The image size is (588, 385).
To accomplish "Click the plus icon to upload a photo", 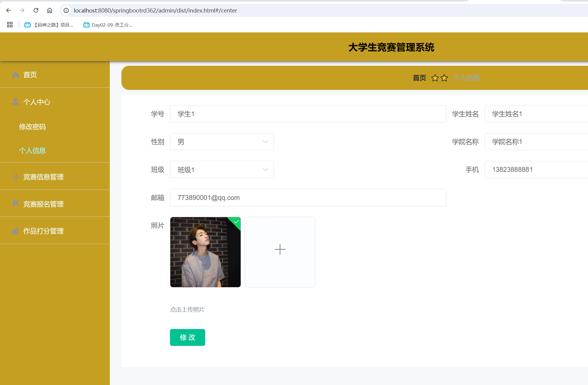I will [279, 249].
